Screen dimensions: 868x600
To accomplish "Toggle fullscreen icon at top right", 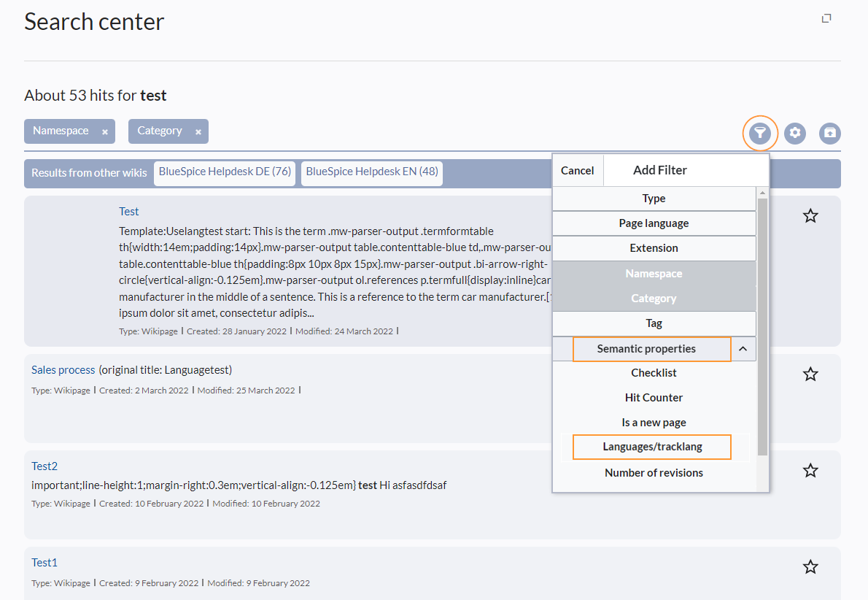I will click(826, 18).
